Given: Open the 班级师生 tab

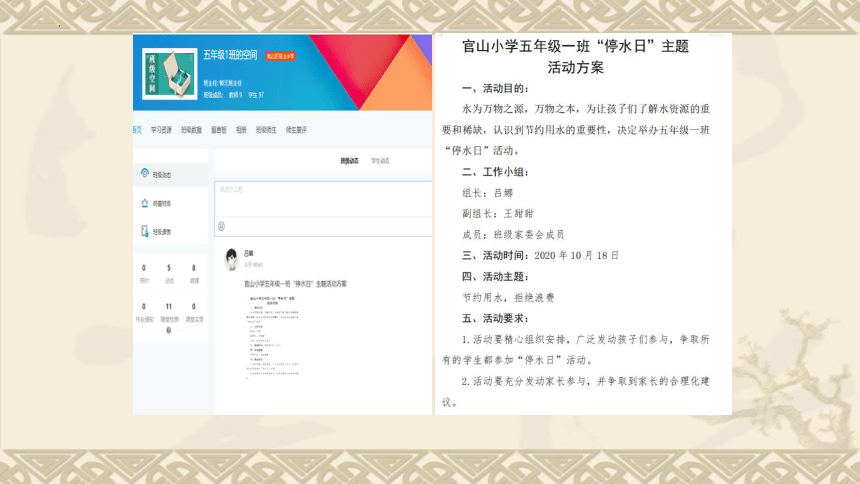Looking at the screenshot, I should coord(266,130).
